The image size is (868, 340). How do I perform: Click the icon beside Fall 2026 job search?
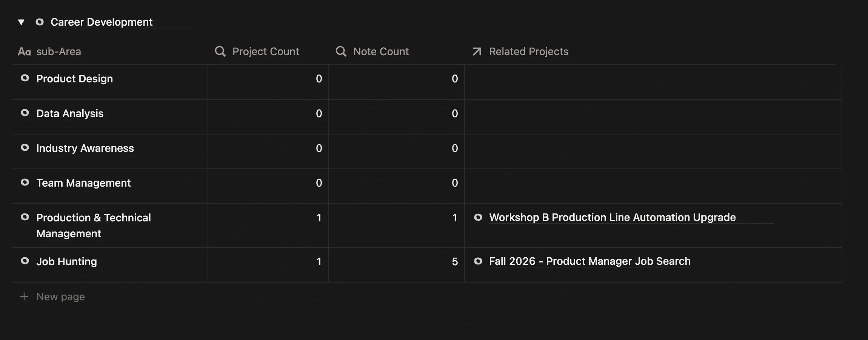pyautogui.click(x=478, y=261)
